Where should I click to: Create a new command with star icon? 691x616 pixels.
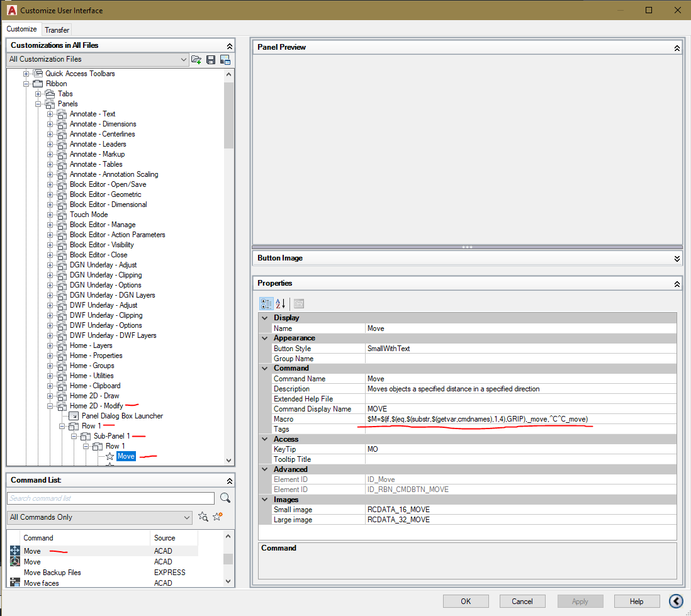[x=218, y=517]
